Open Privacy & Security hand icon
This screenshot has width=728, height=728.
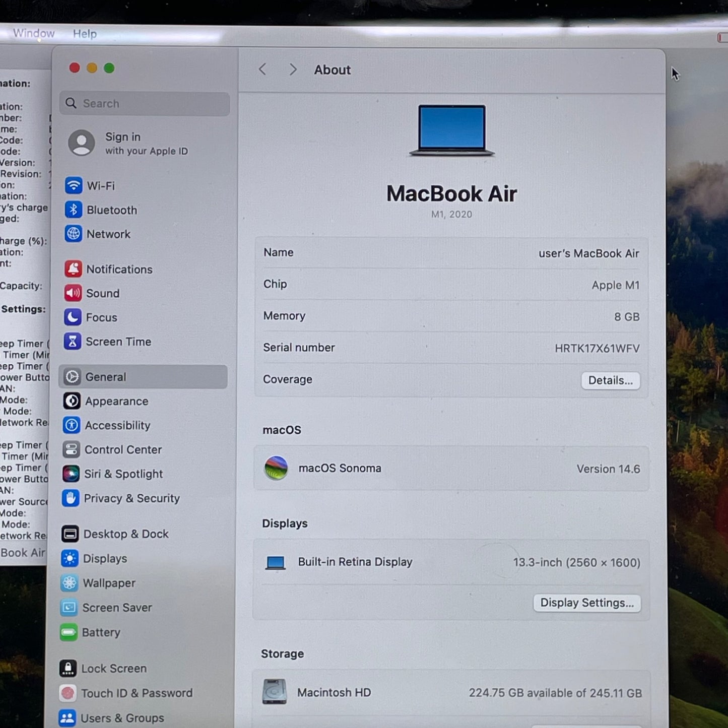coord(71,498)
